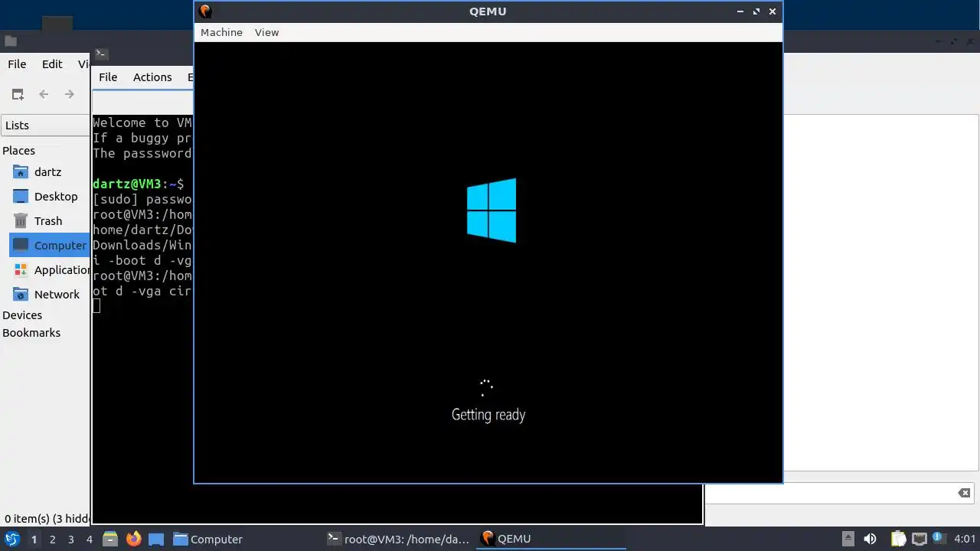This screenshot has width=980, height=551.
Task: Go forward with file manager arrow
Action: (x=70, y=94)
